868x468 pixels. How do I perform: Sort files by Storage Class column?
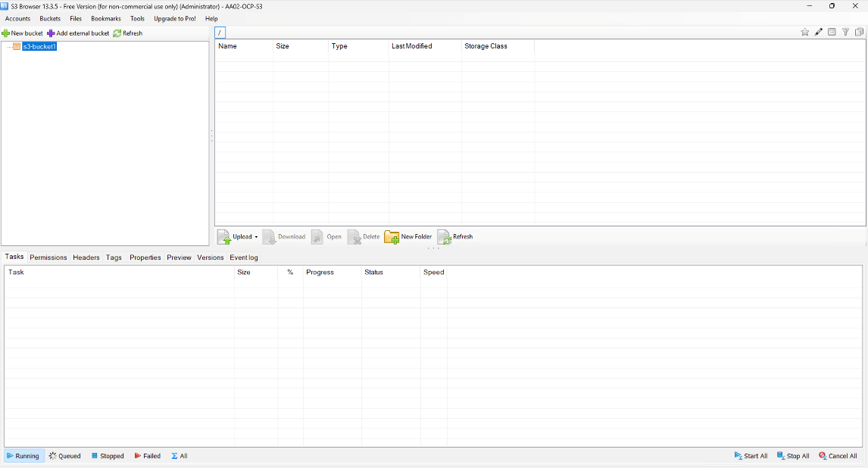(x=498, y=46)
